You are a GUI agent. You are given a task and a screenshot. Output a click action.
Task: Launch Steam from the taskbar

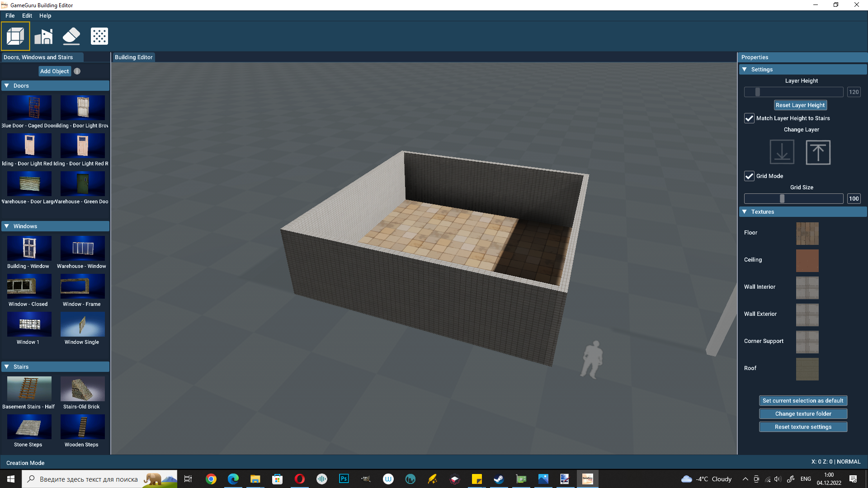point(499,479)
